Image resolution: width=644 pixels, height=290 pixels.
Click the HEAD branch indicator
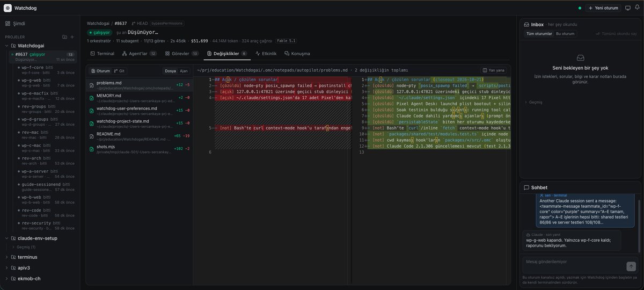pos(140,24)
